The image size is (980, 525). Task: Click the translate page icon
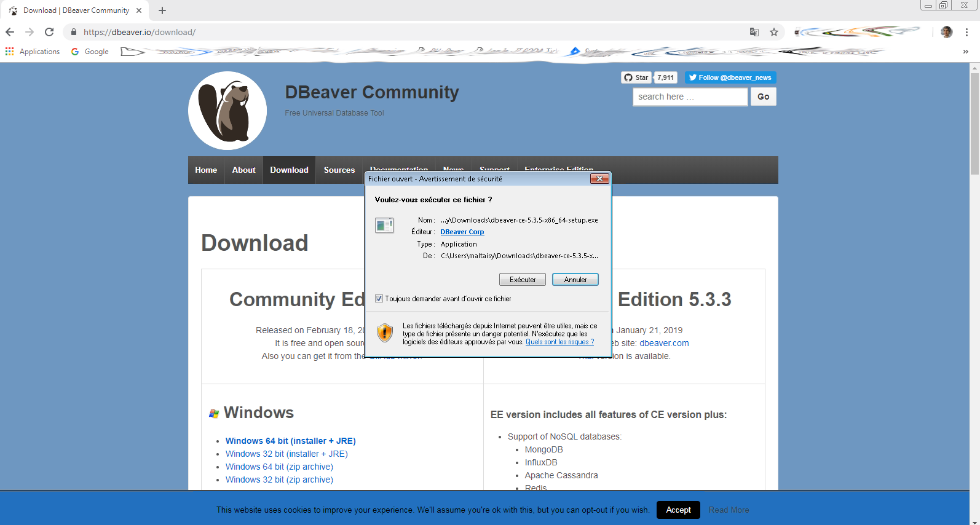(x=754, y=32)
